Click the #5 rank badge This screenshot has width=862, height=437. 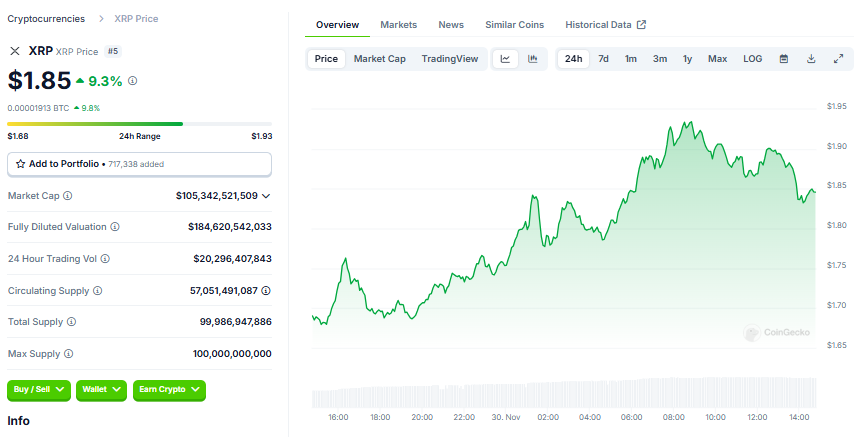pos(113,51)
